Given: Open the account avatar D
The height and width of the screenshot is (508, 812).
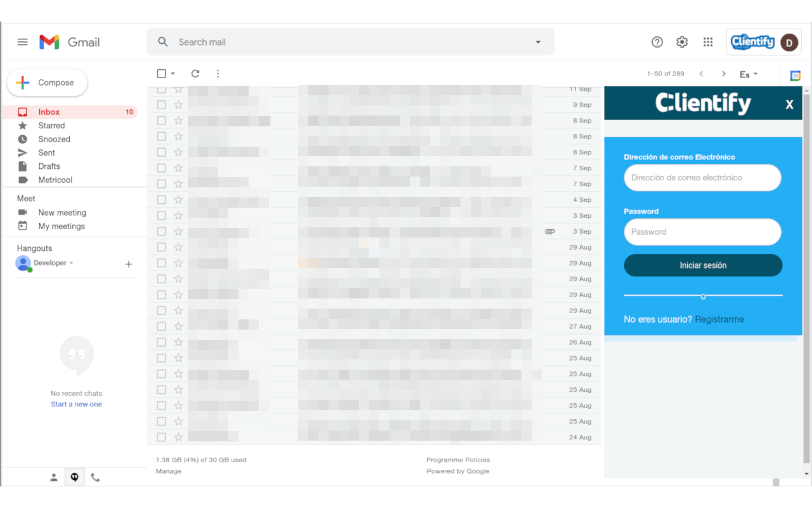Looking at the screenshot, I should pyautogui.click(x=789, y=43).
